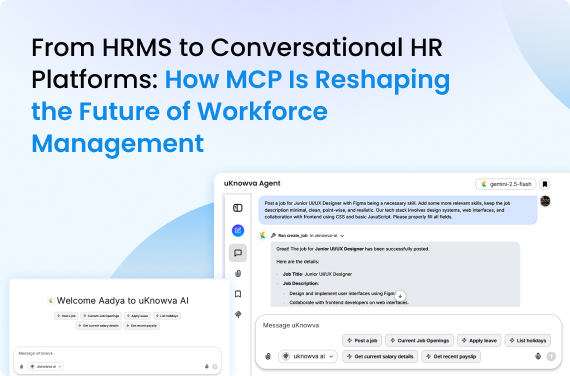This screenshot has width=570, height=376.
Task: Click the uKnowva Agent title text
Action: [252, 184]
